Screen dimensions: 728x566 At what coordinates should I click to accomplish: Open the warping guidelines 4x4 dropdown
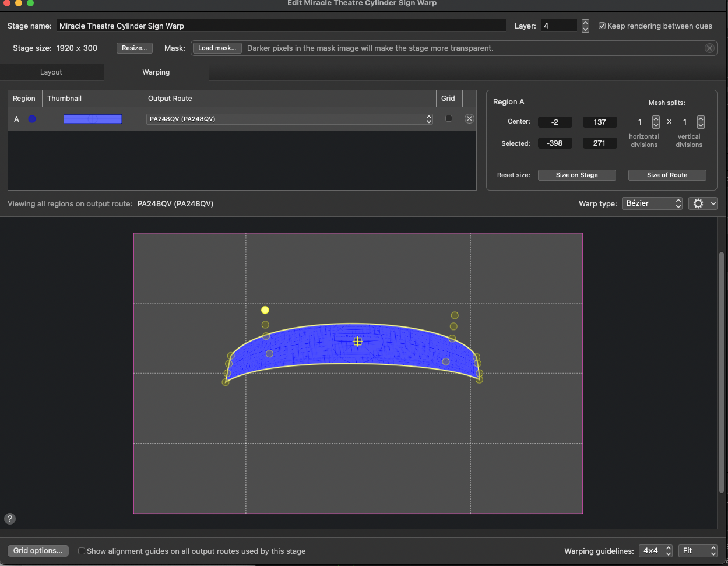[x=656, y=550]
